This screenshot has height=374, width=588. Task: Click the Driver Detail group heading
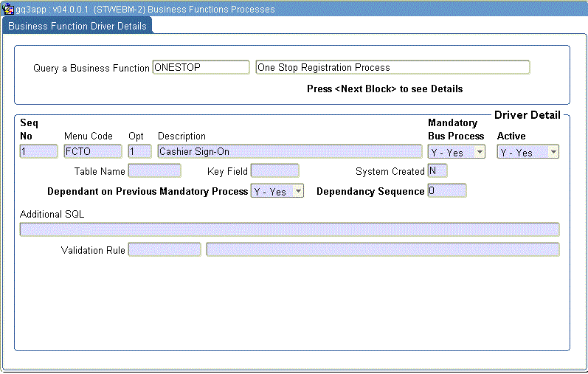(x=528, y=115)
